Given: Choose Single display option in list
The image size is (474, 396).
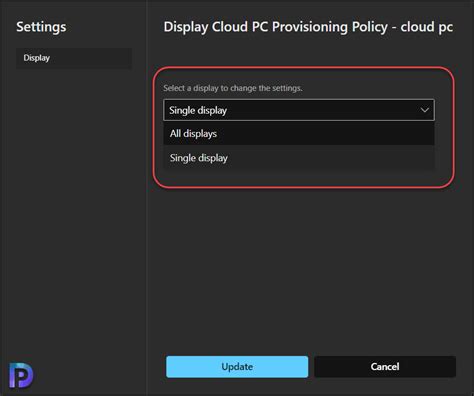Looking at the screenshot, I should 299,158.
